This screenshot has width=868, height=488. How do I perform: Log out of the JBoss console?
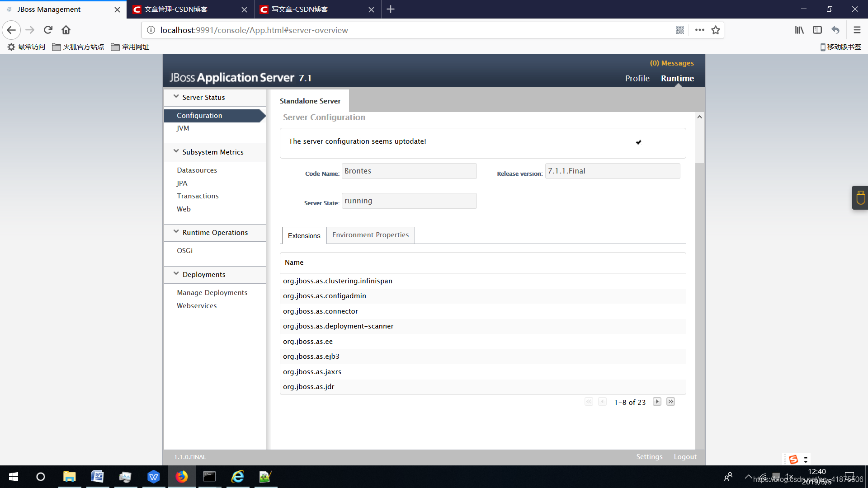[x=685, y=457]
